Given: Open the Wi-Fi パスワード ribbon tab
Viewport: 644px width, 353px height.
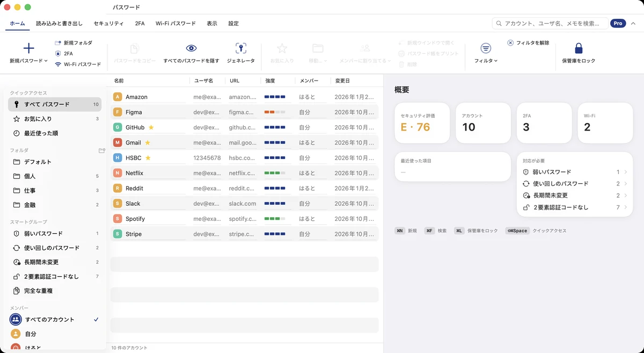Looking at the screenshot, I should point(175,24).
